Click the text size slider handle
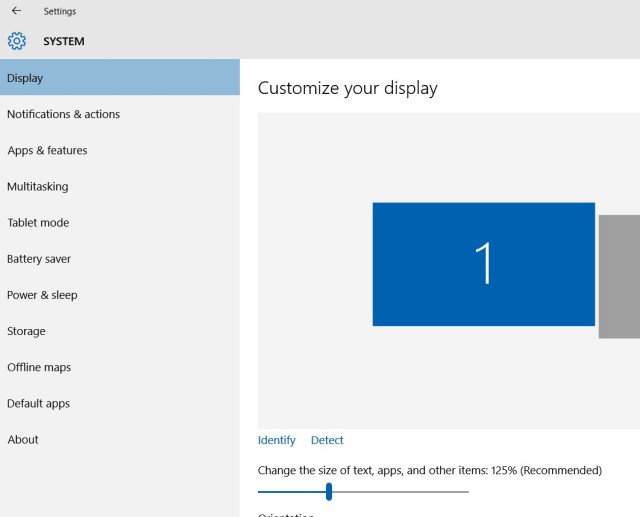The height and width of the screenshot is (517, 640). coord(329,491)
